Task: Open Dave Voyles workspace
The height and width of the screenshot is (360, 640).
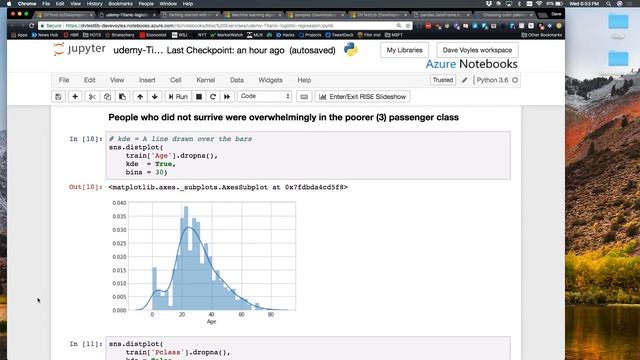Action: pyautogui.click(x=477, y=50)
